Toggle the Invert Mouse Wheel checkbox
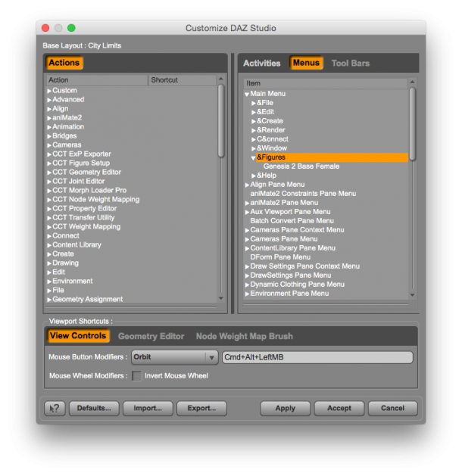Viewport: 462px width, 476px height. click(x=136, y=376)
